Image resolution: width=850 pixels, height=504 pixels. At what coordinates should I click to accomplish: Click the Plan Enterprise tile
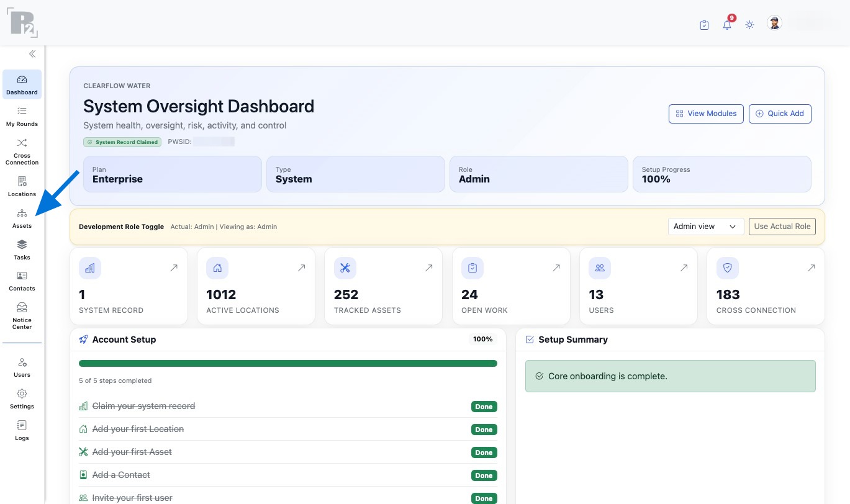tap(173, 174)
